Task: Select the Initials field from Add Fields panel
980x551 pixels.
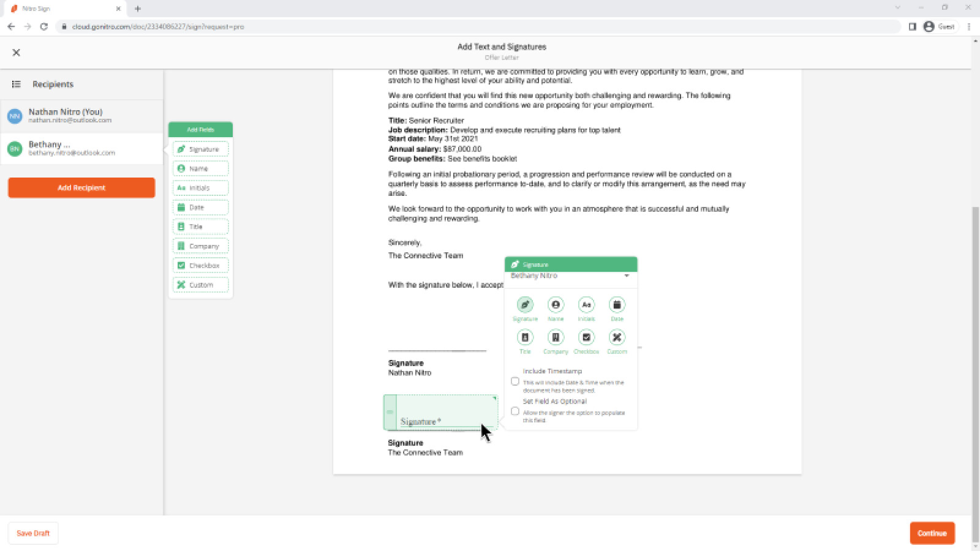Action: click(200, 187)
